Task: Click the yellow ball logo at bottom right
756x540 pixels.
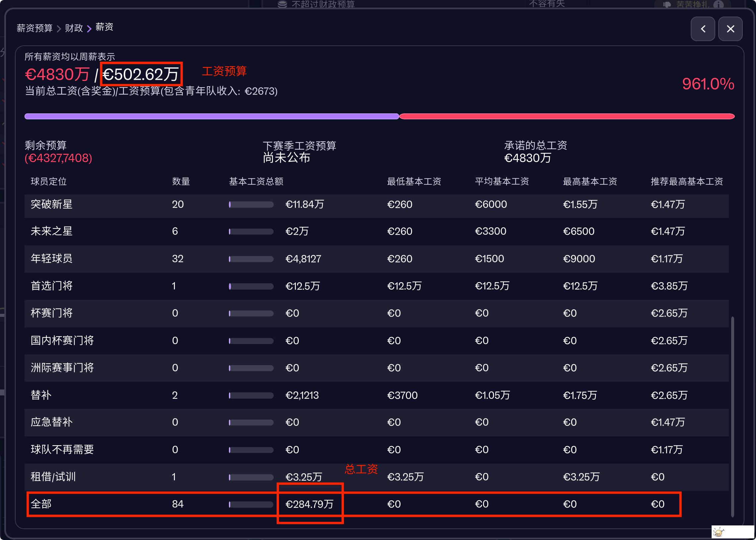Action: click(719, 532)
